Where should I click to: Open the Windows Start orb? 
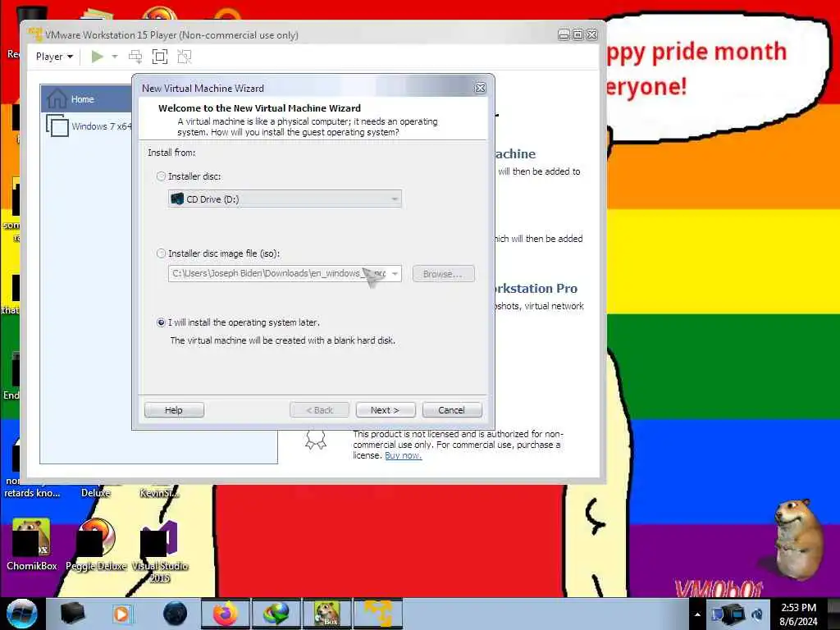[x=22, y=614]
